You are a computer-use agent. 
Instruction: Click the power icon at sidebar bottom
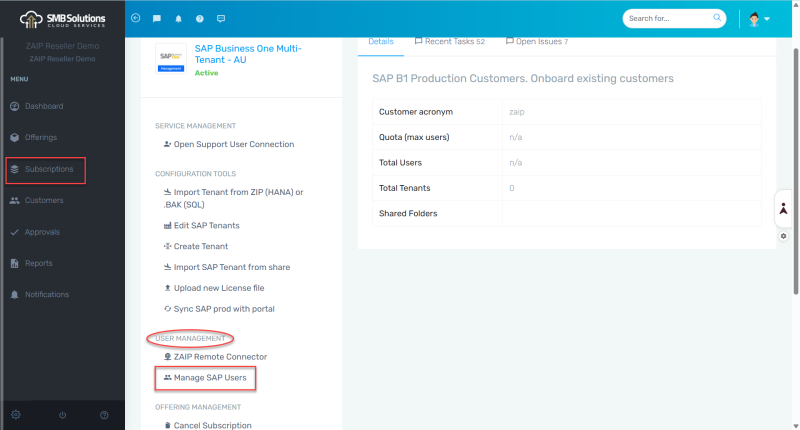[62, 414]
